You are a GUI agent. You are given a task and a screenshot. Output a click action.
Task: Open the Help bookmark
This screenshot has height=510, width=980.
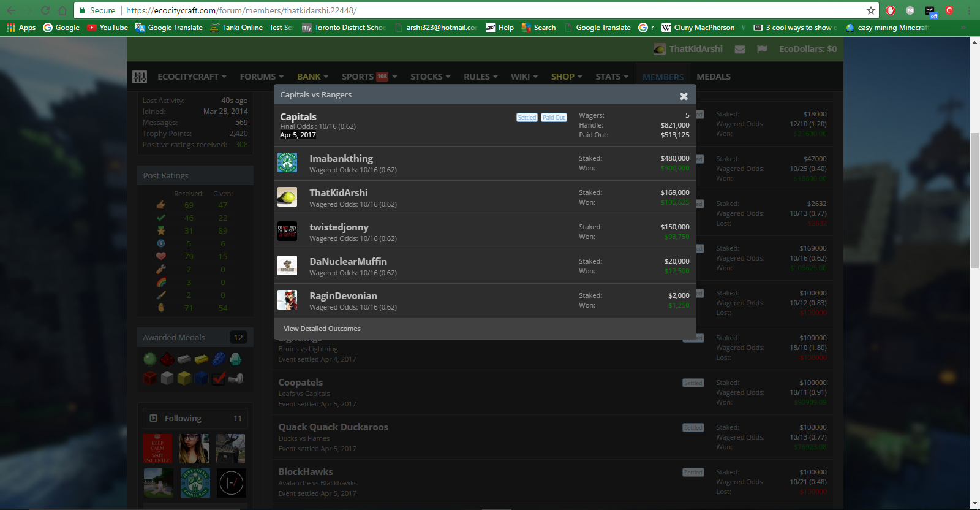point(500,28)
